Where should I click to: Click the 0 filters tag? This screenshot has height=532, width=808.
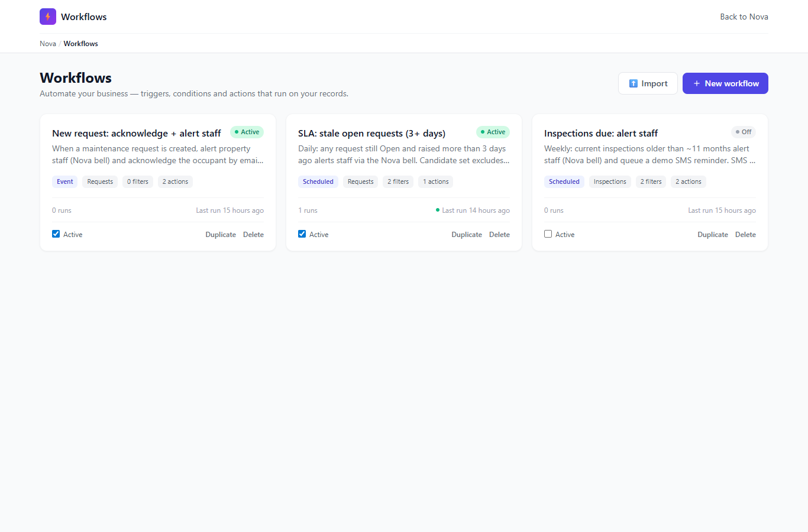coord(138,181)
